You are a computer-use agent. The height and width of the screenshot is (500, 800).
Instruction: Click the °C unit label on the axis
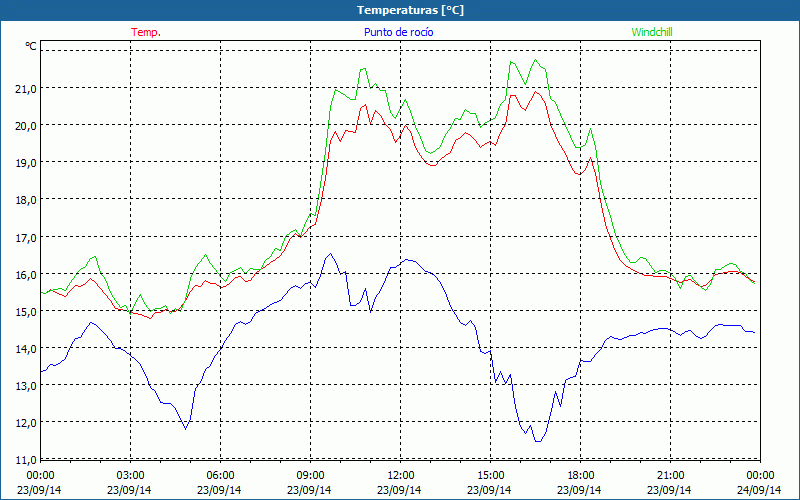point(31,46)
